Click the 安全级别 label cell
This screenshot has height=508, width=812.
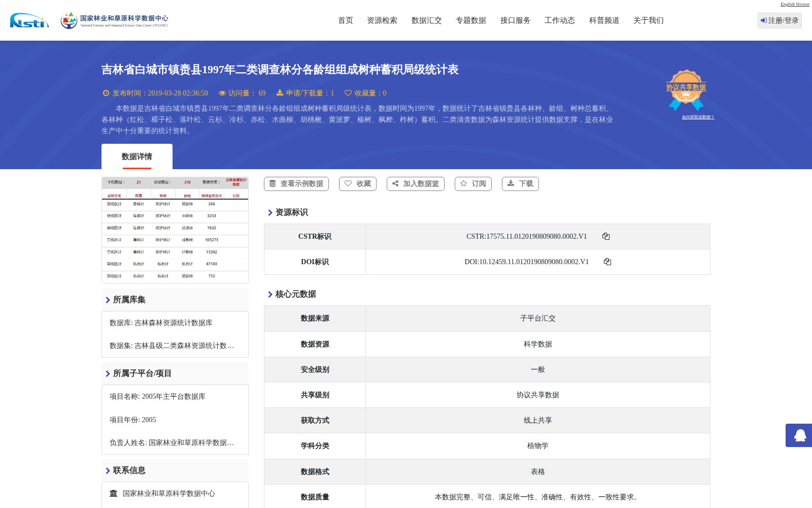[315, 369]
